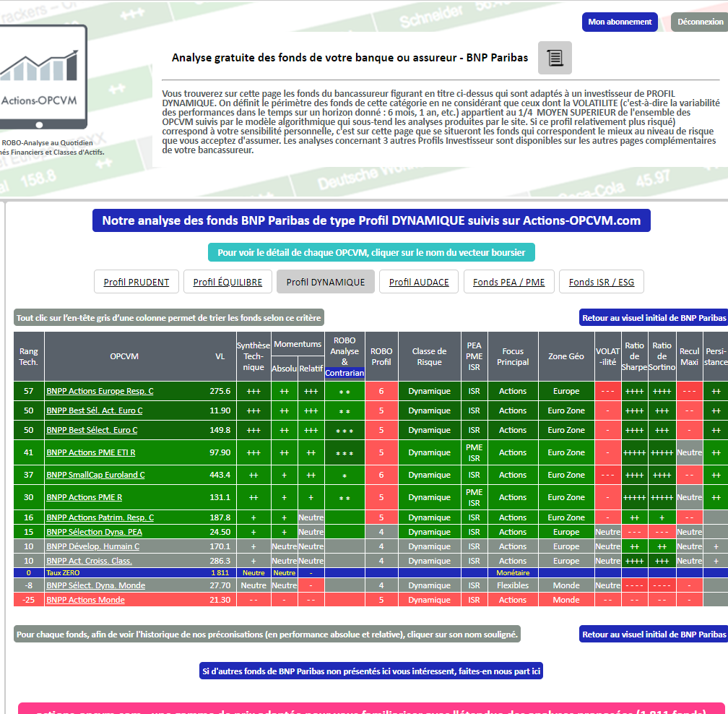Click the blue 'Notre analyse des fonds' title banner

371,220
